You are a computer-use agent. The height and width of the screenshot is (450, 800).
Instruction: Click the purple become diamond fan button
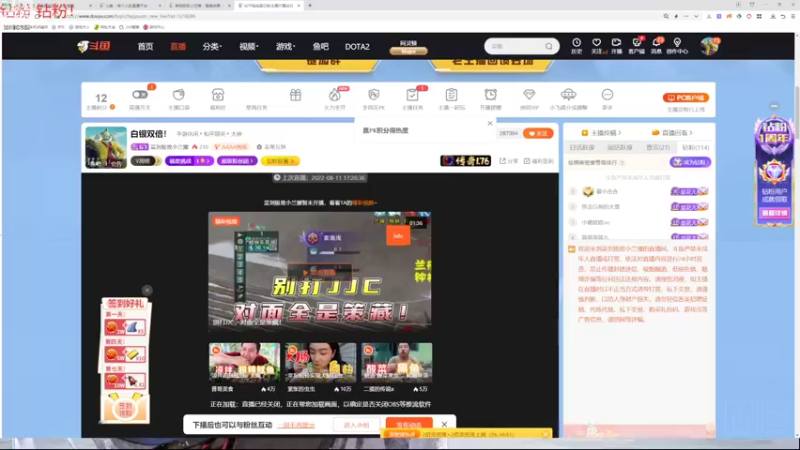[690, 162]
